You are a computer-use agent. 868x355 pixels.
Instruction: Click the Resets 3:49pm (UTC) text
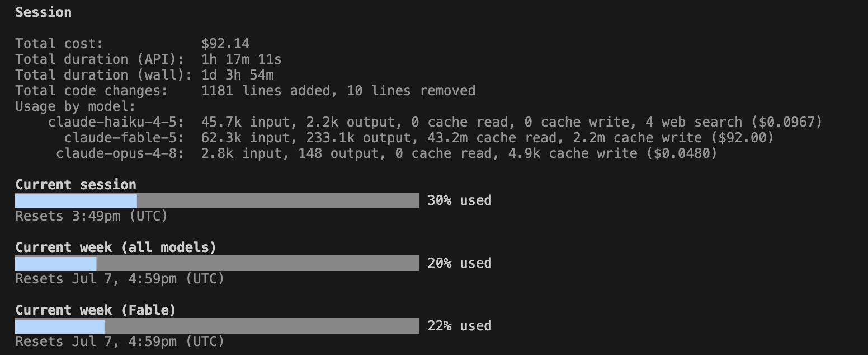tap(91, 216)
